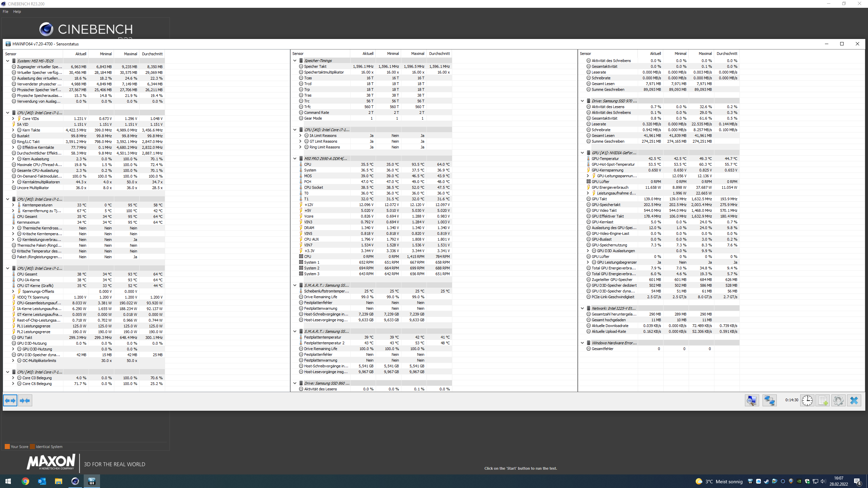Click the shrink columns arrows button
Screen dimensions: 868x488
tap(25, 400)
